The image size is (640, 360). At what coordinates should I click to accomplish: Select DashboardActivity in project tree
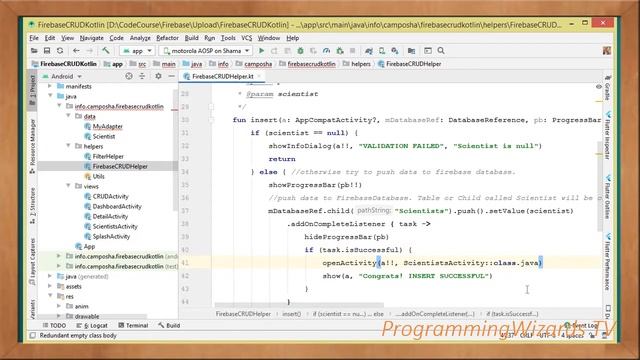[117, 206]
